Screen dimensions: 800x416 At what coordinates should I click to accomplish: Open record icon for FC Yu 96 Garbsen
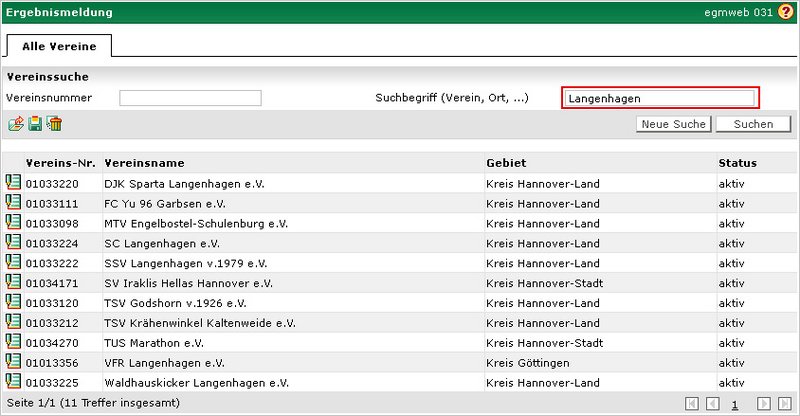pos(13,203)
